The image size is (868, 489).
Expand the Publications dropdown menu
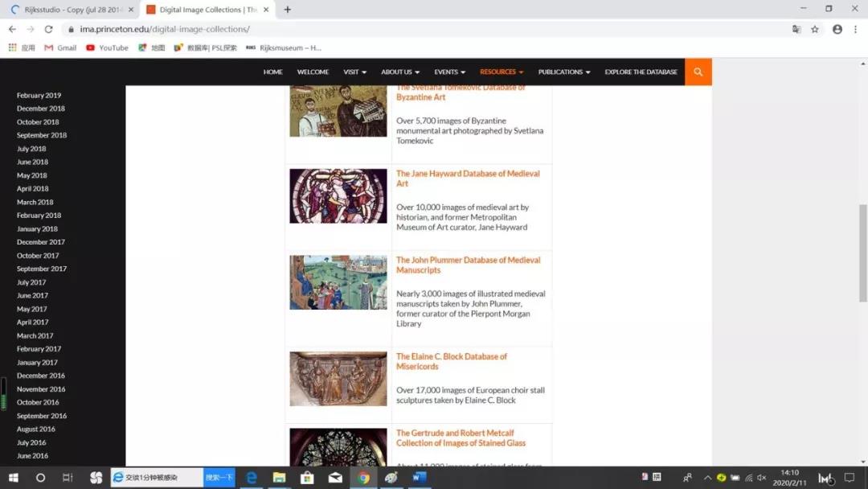point(563,72)
